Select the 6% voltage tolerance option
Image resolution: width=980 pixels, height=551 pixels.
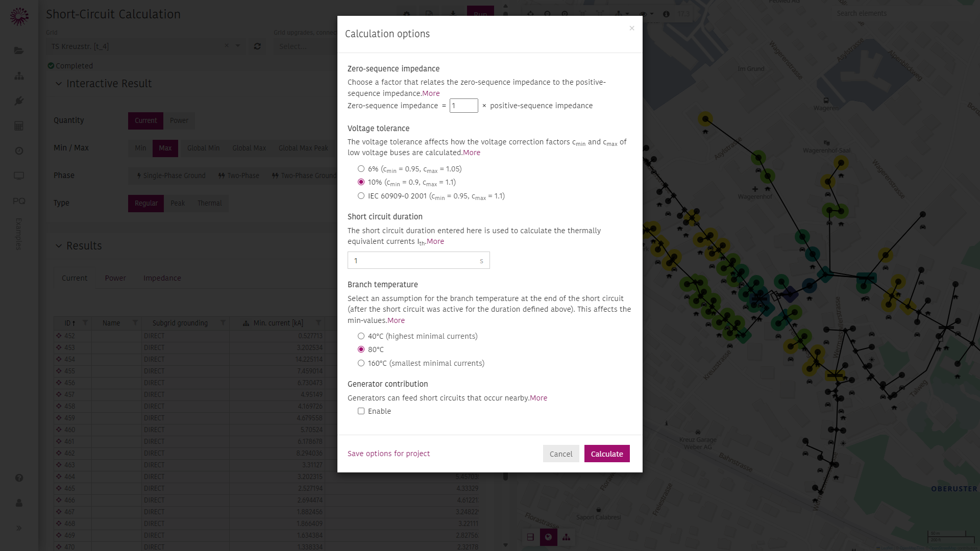point(361,169)
